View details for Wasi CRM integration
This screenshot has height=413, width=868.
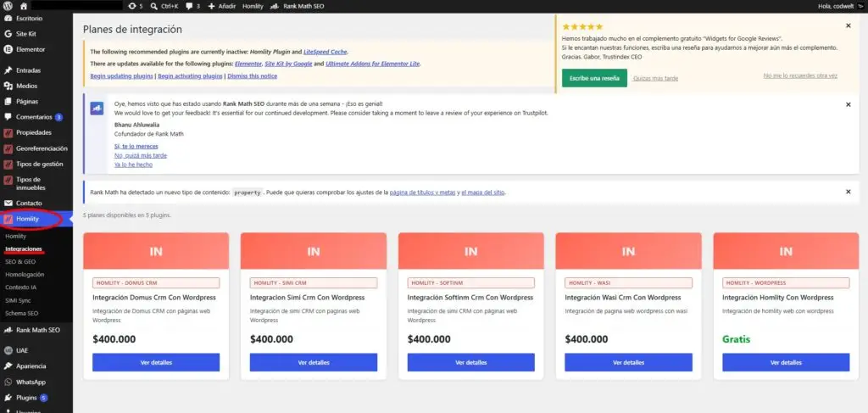click(628, 363)
